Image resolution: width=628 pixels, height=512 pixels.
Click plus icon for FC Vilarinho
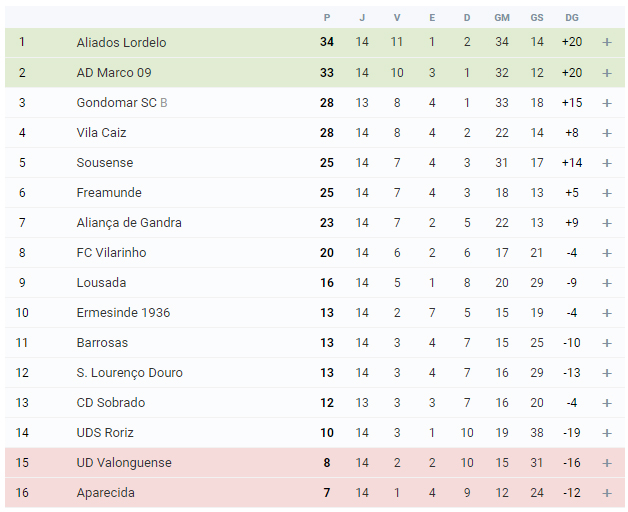[x=607, y=253]
